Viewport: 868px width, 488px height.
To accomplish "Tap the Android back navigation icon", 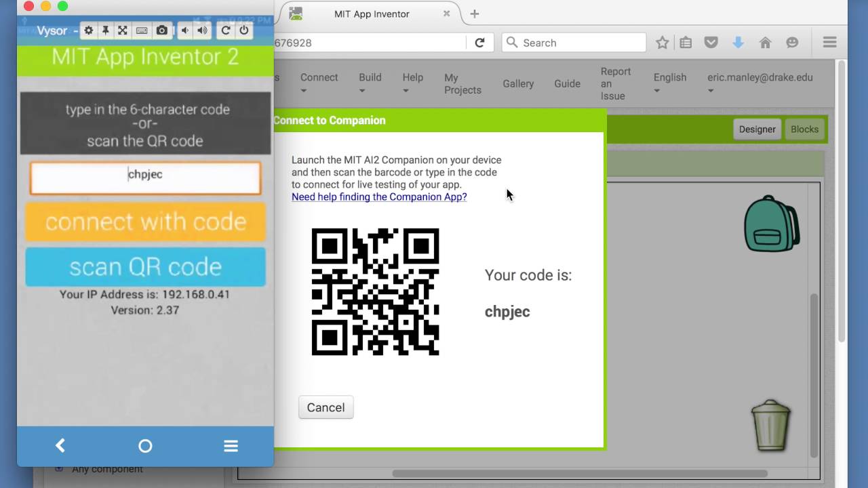I will pos(60,445).
